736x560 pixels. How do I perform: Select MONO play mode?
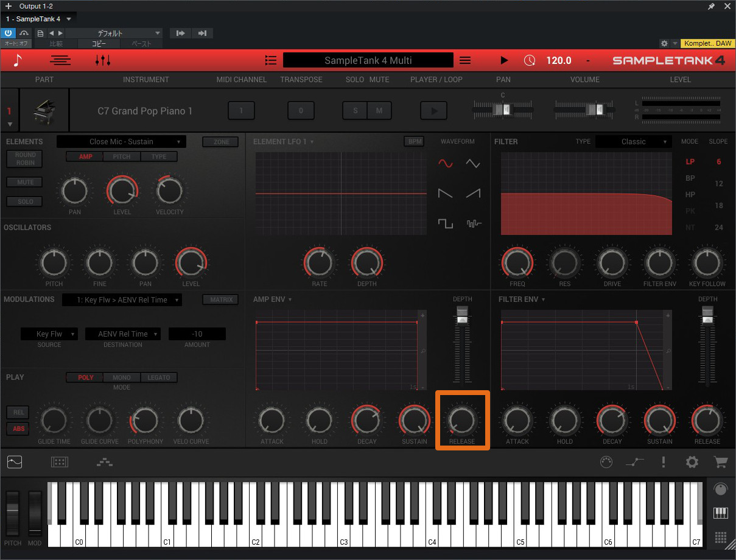click(x=122, y=377)
